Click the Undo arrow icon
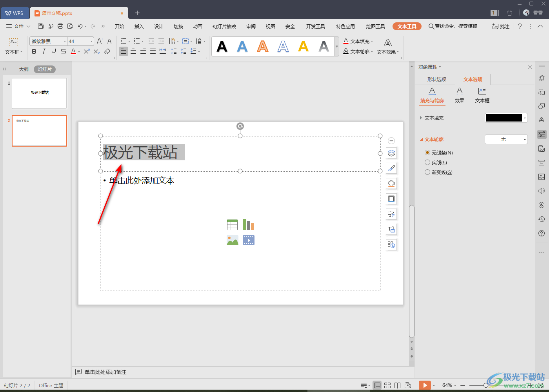The image size is (549, 392). coord(80,26)
